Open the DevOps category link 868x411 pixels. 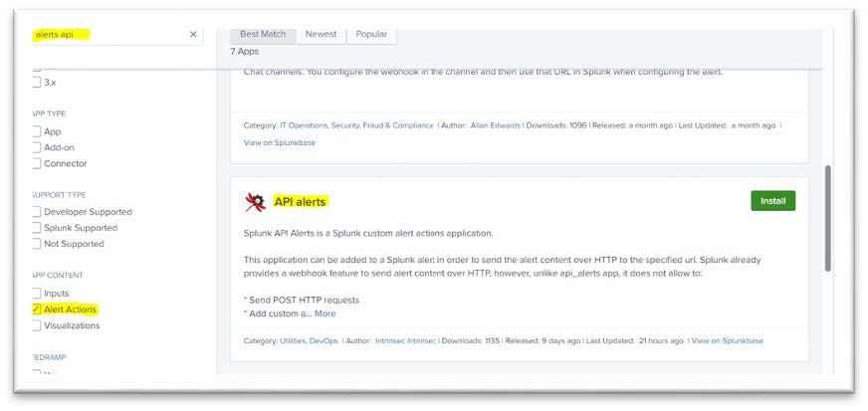[x=324, y=340]
